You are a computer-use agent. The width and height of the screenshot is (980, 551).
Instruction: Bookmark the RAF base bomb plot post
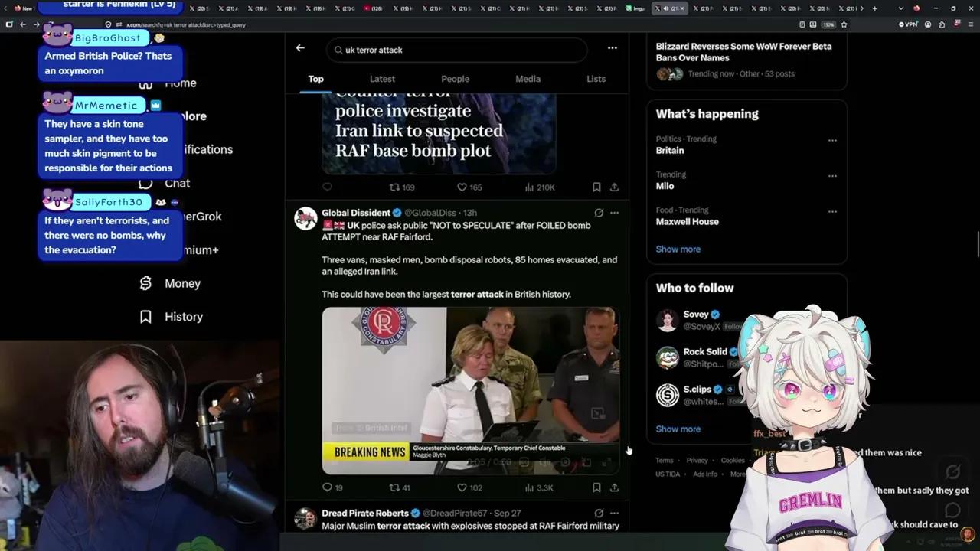coord(596,187)
